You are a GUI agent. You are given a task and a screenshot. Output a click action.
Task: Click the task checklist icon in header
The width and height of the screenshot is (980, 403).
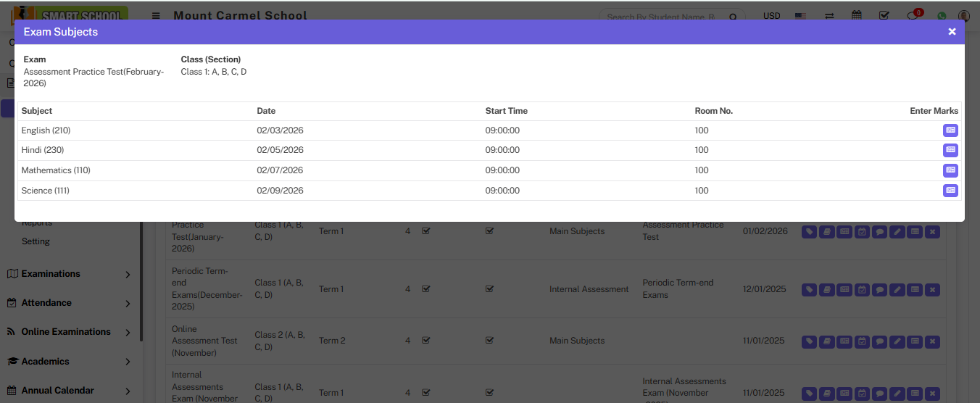(x=884, y=16)
